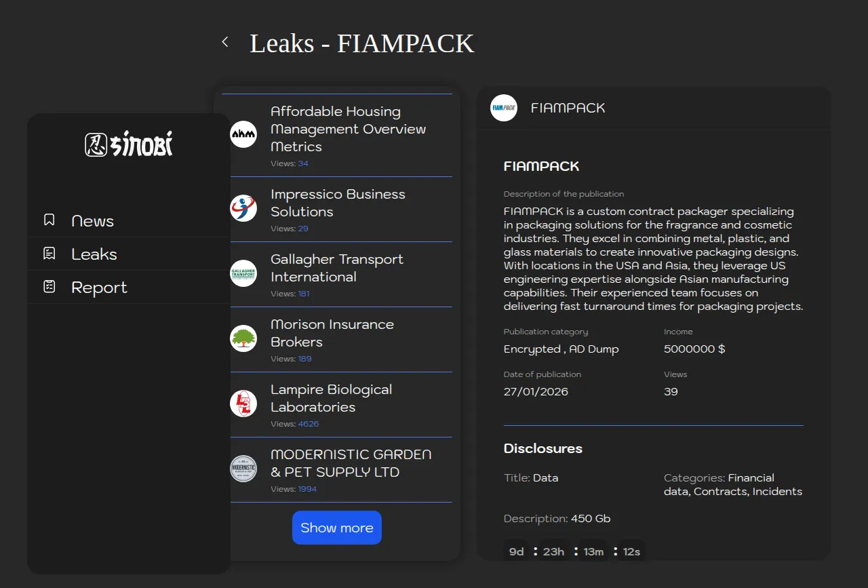The image size is (868, 588).
Task: Click the checklist icon beside Report
Action: coord(49,287)
